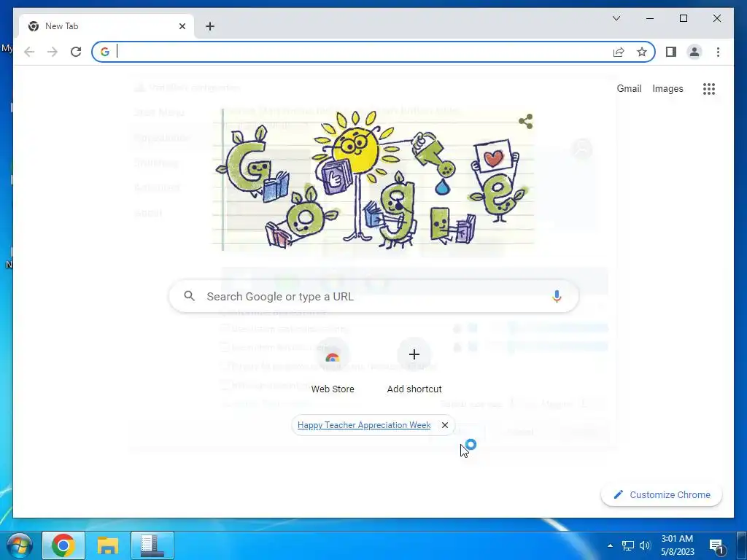Bookmark this tab with the star icon
The width and height of the screenshot is (747, 560).
(642, 52)
